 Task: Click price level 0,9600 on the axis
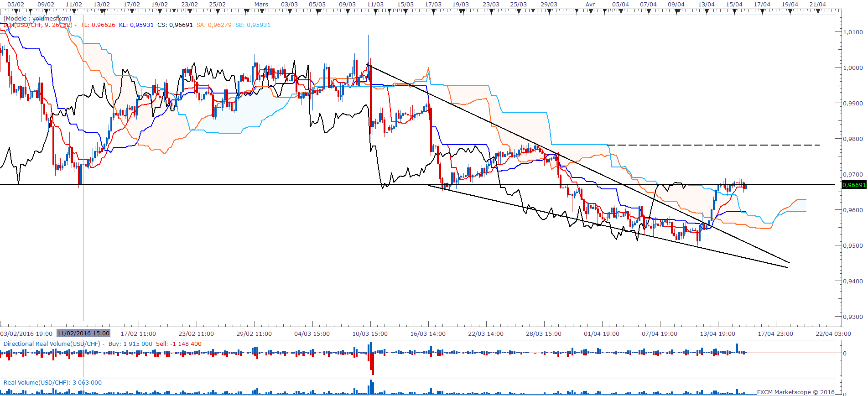tap(853, 210)
